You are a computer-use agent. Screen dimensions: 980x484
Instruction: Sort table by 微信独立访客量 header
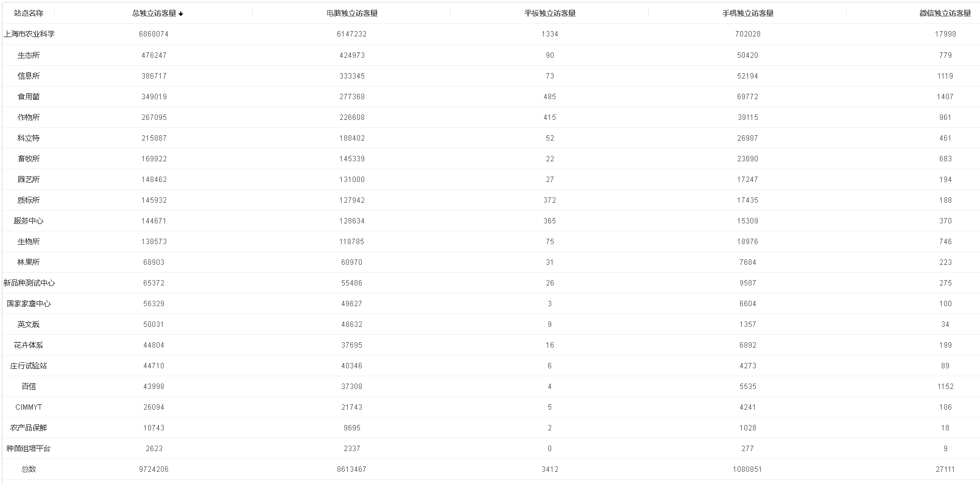(x=945, y=13)
